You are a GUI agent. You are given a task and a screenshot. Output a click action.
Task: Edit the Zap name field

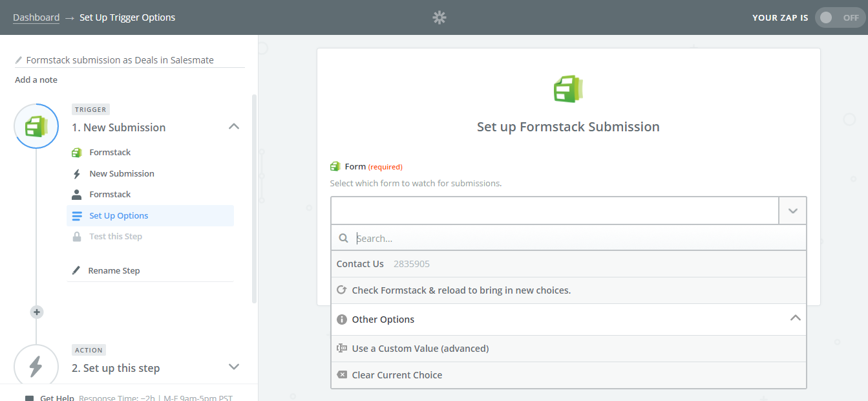(130, 60)
